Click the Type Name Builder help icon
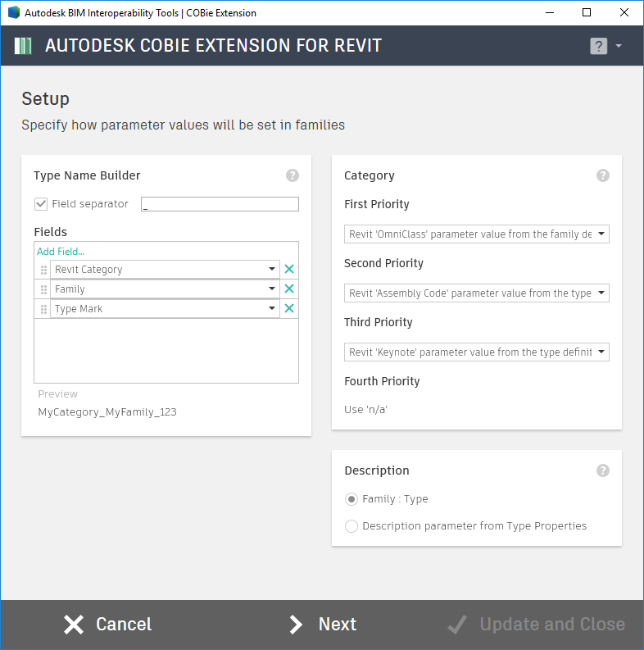This screenshot has width=644, height=650. 293,175
